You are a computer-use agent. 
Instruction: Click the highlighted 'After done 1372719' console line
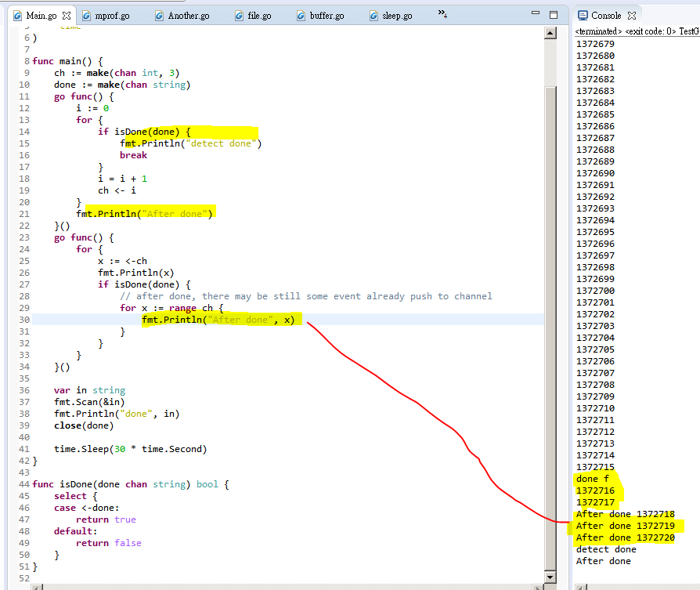point(625,526)
